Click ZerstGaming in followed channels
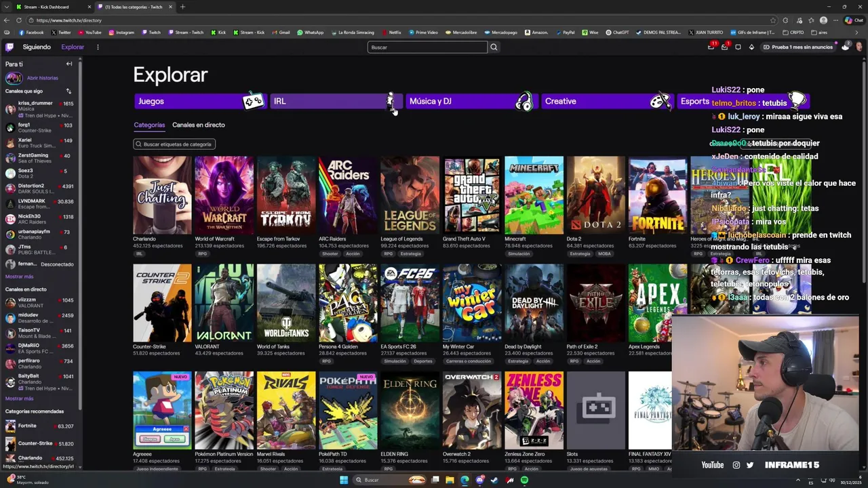The height and width of the screenshot is (488, 868). pos(39,158)
